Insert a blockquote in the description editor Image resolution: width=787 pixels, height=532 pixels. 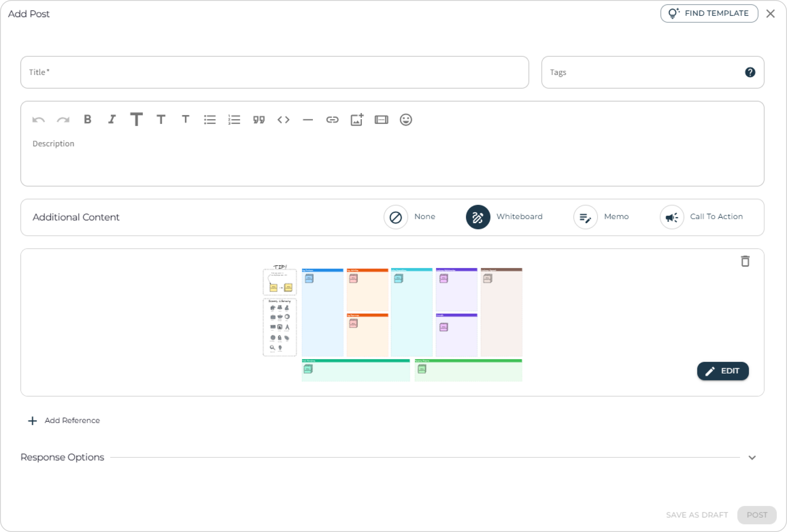click(x=259, y=119)
